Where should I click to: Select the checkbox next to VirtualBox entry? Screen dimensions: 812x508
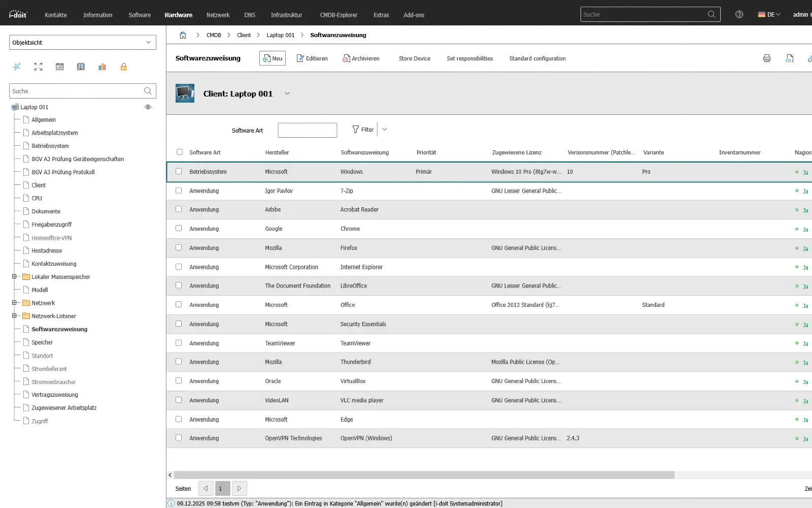[179, 380]
